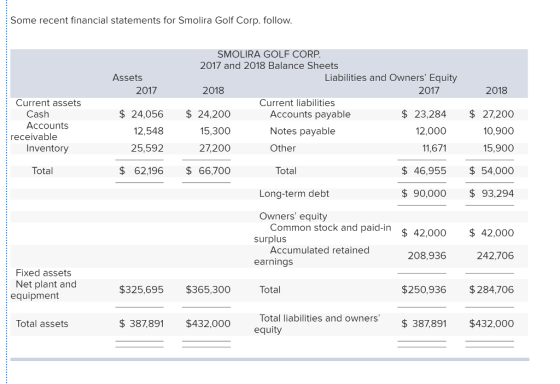Click retained earnings 2018 value 242,706
560x384 pixels.
coord(495,256)
